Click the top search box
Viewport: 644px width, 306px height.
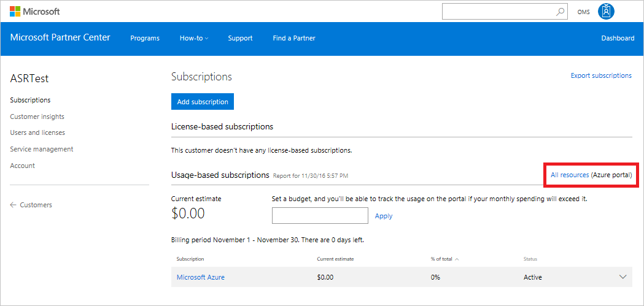pos(497,12)
